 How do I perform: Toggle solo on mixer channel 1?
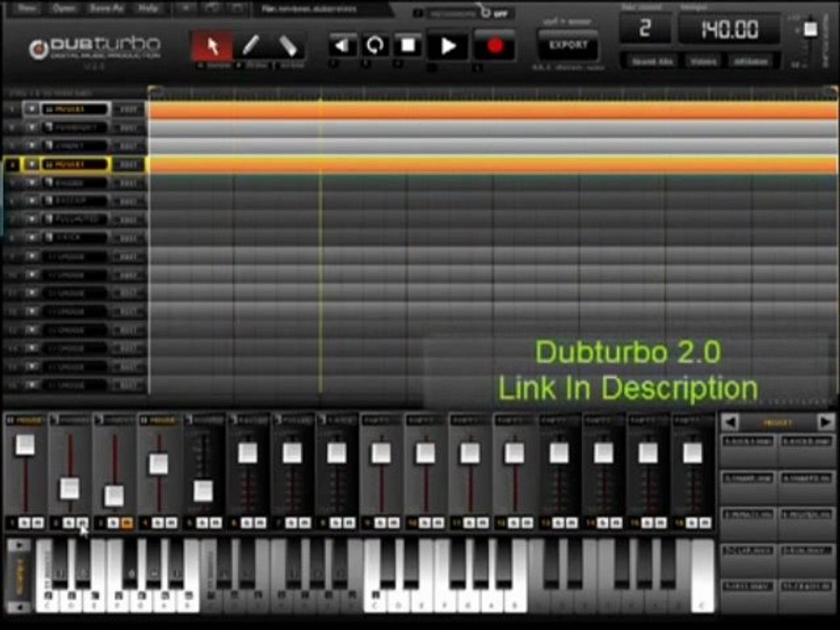tap(24, 523)
